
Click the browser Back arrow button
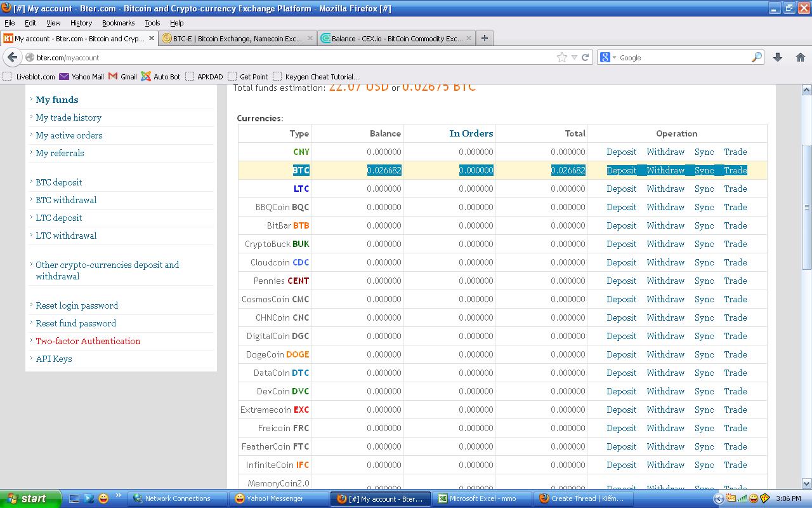(13, 57)
